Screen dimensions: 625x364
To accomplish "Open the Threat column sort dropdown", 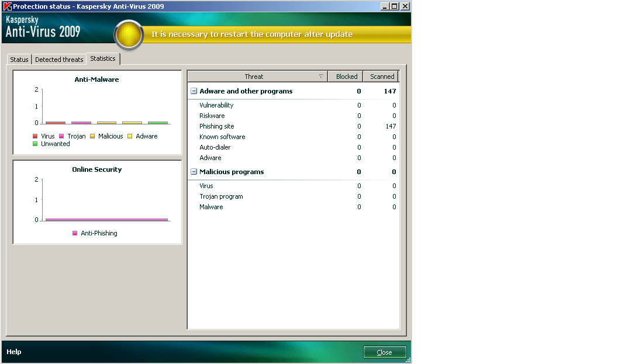I will (322, 76).
